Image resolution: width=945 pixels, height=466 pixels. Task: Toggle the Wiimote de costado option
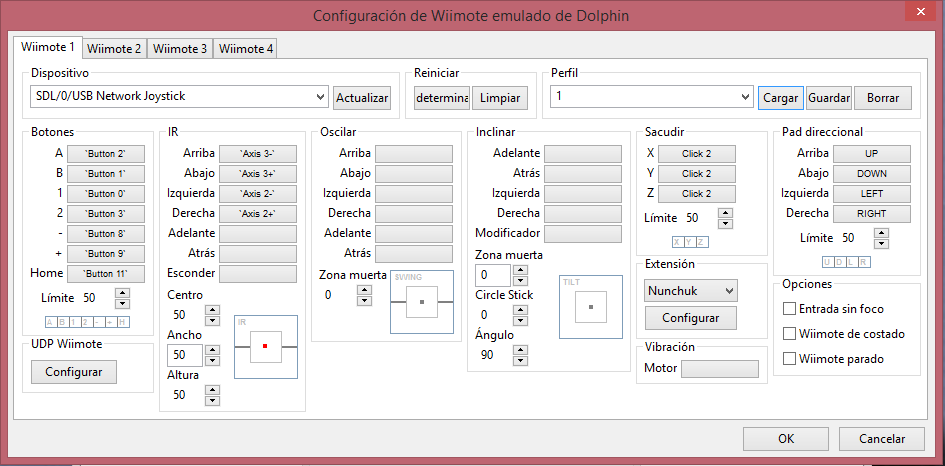790,334
